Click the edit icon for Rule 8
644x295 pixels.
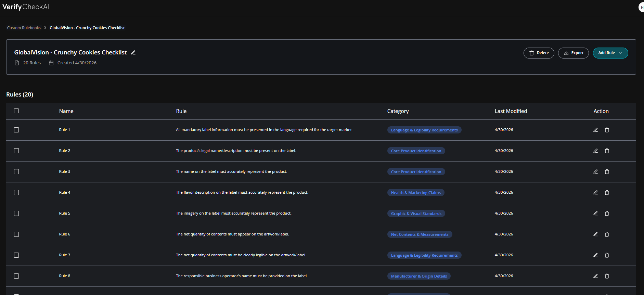595,276
